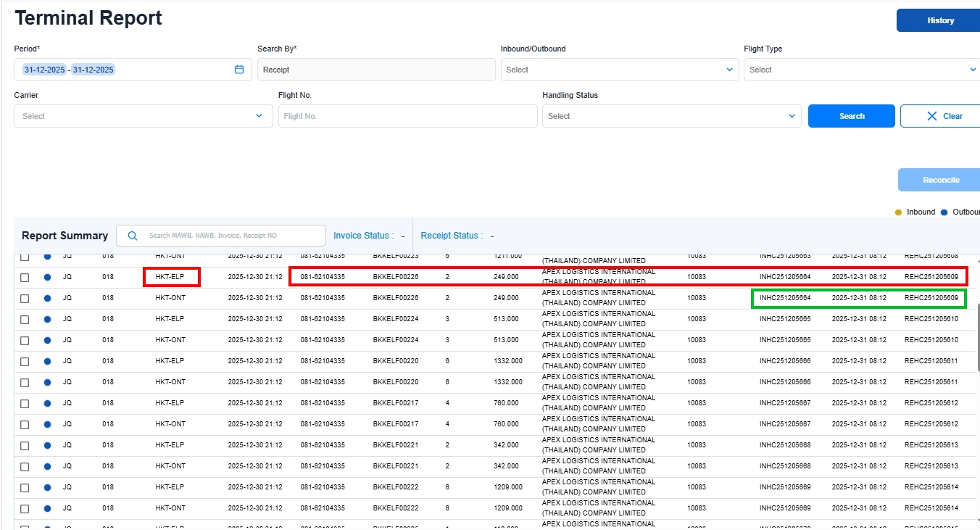Open the calendar icon in Period field
980x530 pixels.
(x=239, y=70)
